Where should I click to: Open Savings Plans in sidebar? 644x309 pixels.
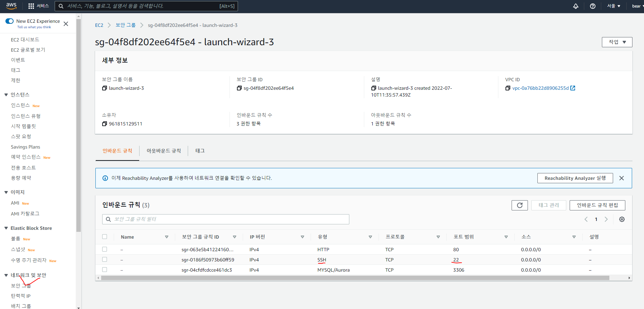(x=25, y=147)
